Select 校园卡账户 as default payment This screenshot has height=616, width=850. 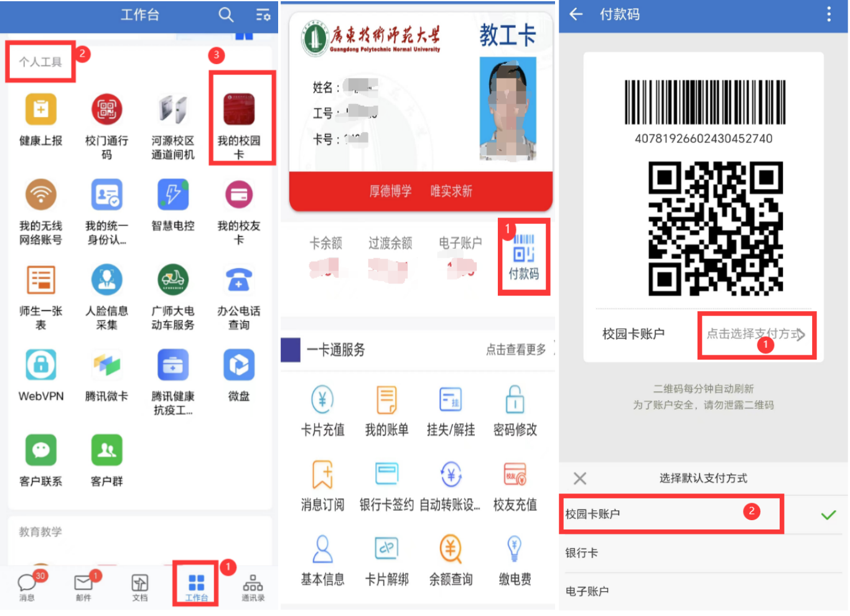coord(703,514)
